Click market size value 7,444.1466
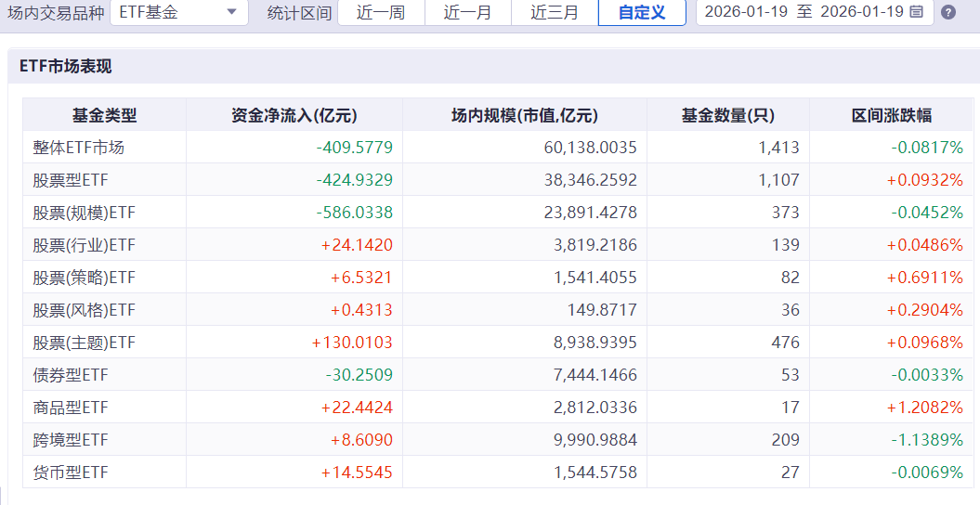 pos(595,374)
